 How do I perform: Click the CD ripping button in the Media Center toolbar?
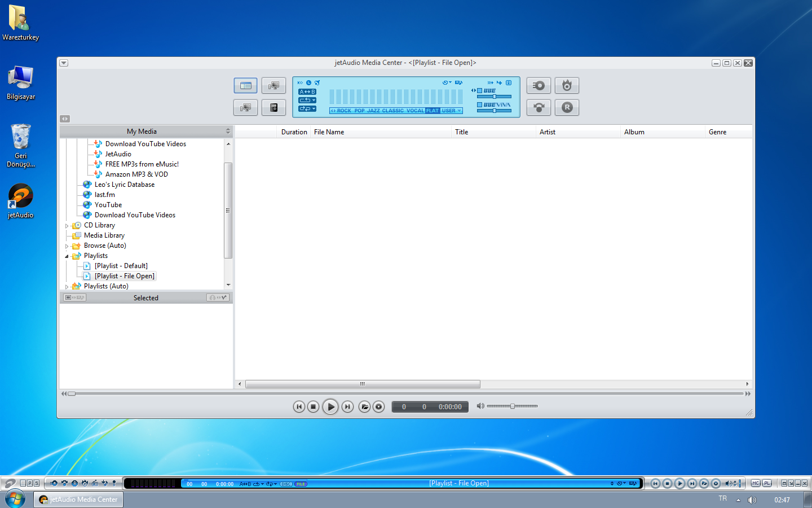539,86
